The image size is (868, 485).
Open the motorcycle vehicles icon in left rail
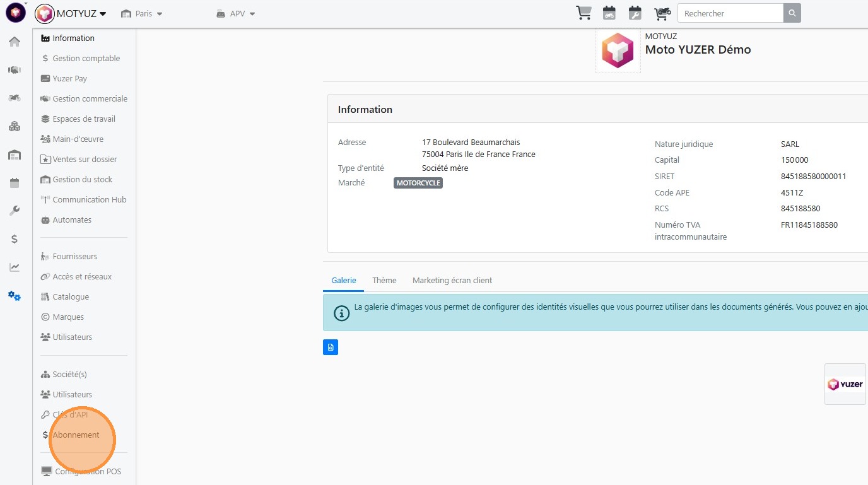pos(15,98)
